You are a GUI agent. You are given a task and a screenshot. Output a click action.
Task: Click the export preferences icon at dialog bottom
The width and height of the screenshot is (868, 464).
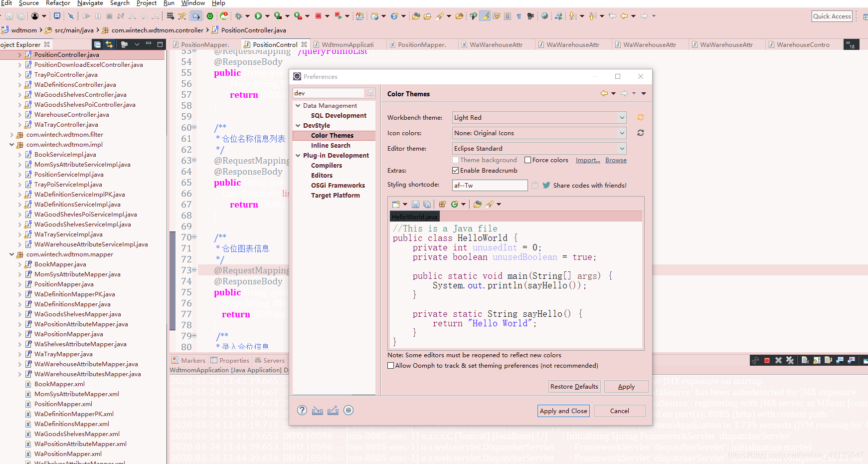(333, 410)
